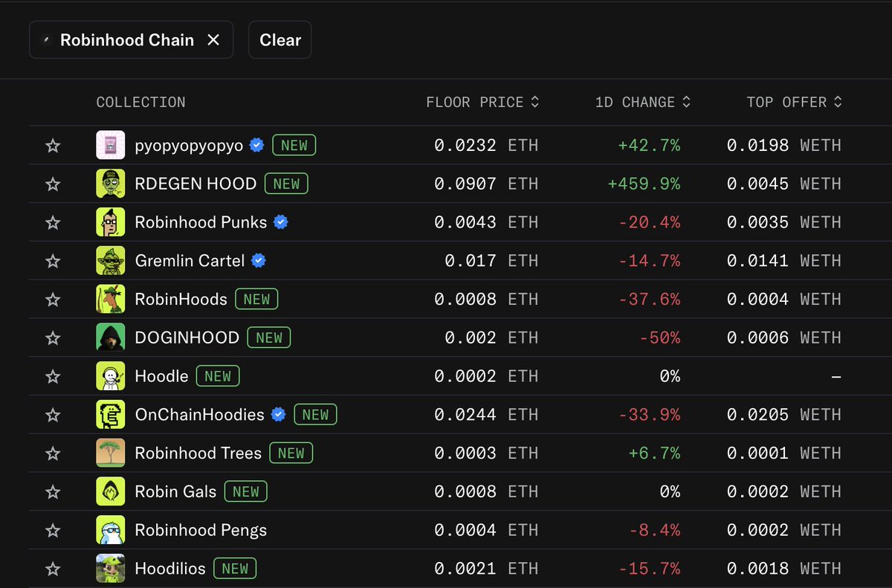Screen dimensions: 892x588
Task: Toggle the star for DOGINHOOD
Action: (x=53, y=338)
